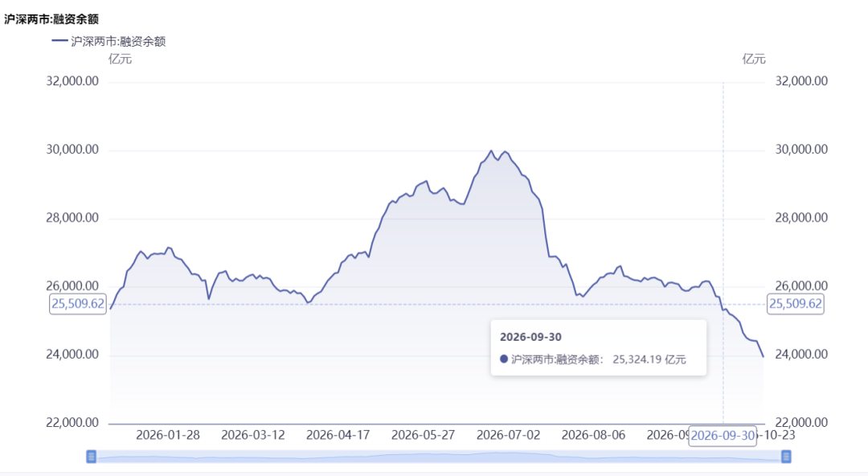Image resolution: width=868 pixels, height=476 pixels.
Task: Click the left 28,000.00 y-axis label
Action: 72,218
